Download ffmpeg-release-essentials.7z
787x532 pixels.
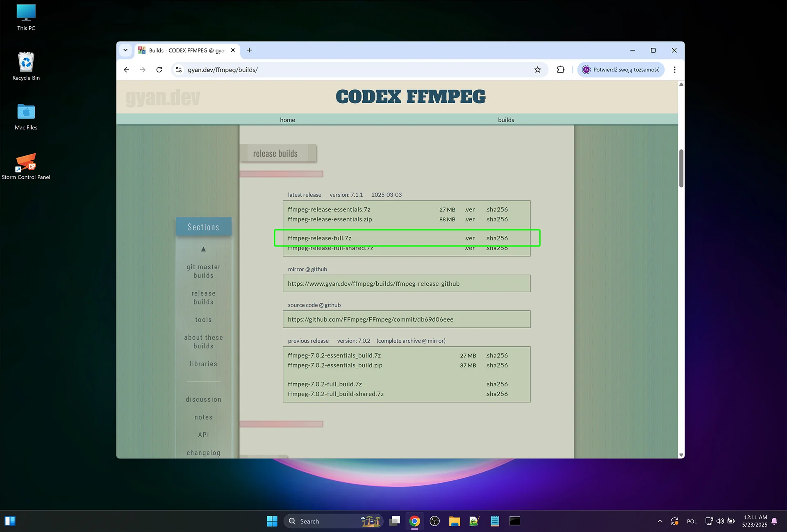click(x=329, y=209)
